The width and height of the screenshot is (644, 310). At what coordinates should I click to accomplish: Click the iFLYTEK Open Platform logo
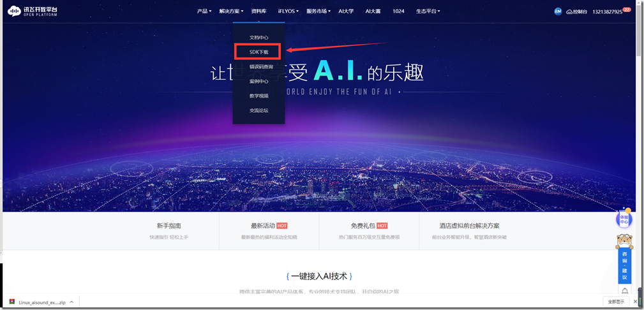coord(33,11)
